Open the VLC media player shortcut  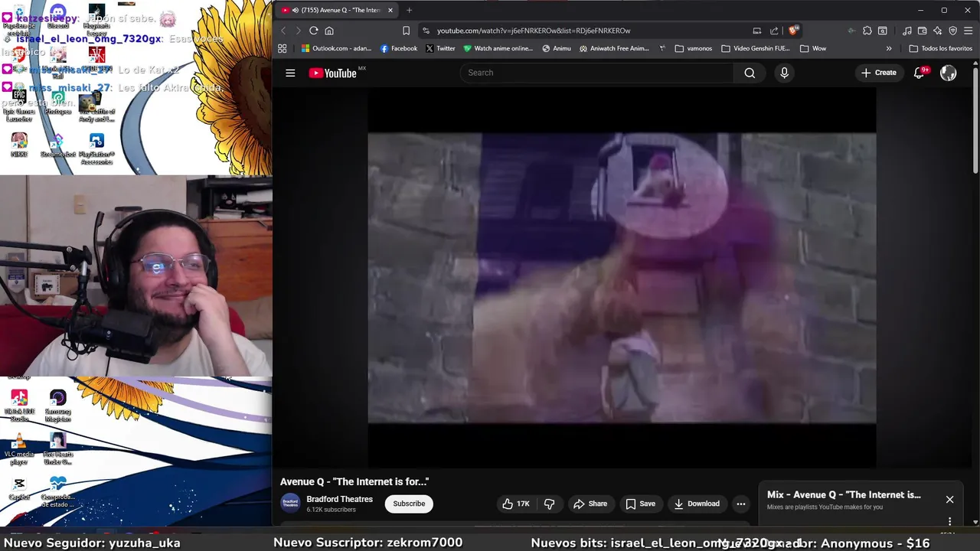[x=19, y=448]
